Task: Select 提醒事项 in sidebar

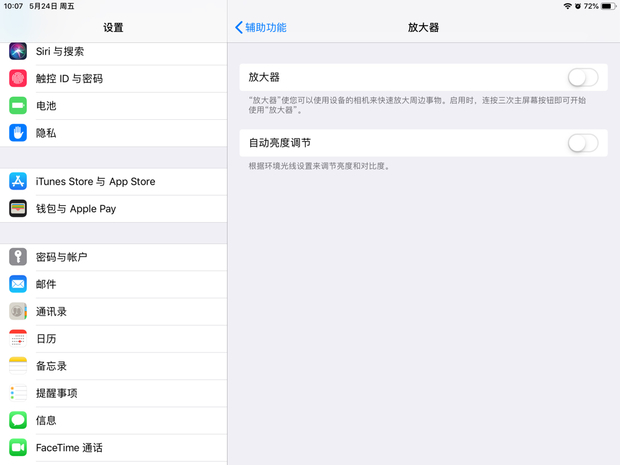Action: 113,393
